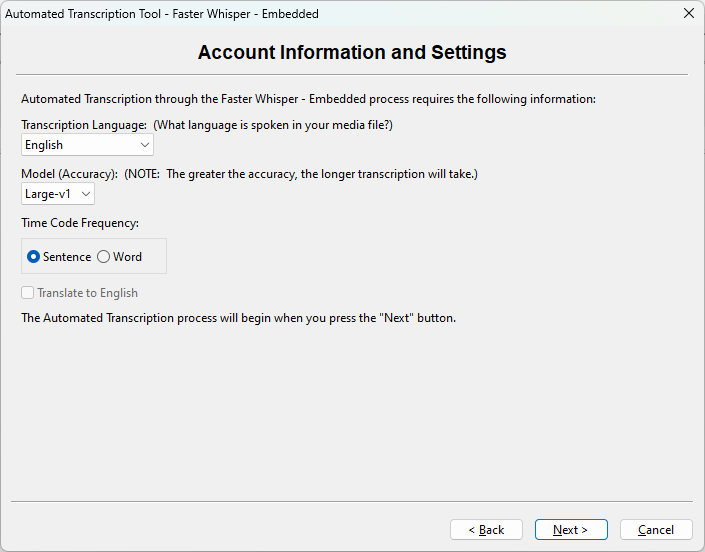Click the 'Time Code Frequency:' label
Viewport: 705px width, 552px height.
point(80,223)
